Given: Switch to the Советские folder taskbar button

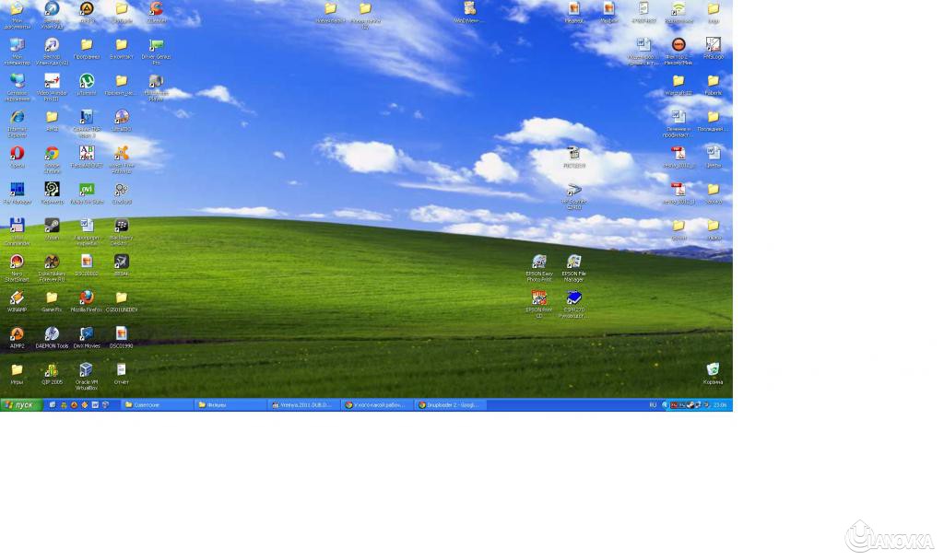Looking at the screenshot, I should [157, 405].
